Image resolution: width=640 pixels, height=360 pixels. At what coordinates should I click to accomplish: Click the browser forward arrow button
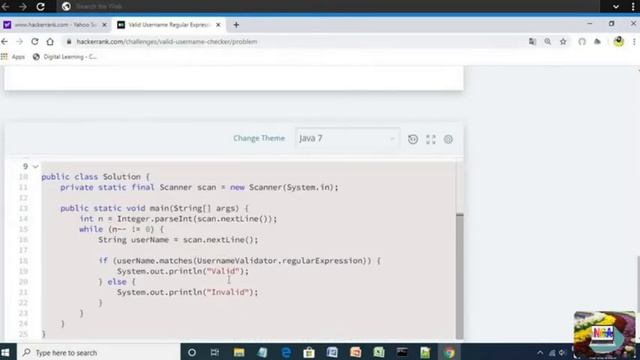[x=19, y=42]
